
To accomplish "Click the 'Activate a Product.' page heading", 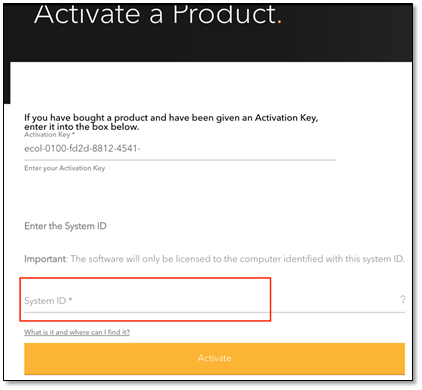I will point(158,15).
